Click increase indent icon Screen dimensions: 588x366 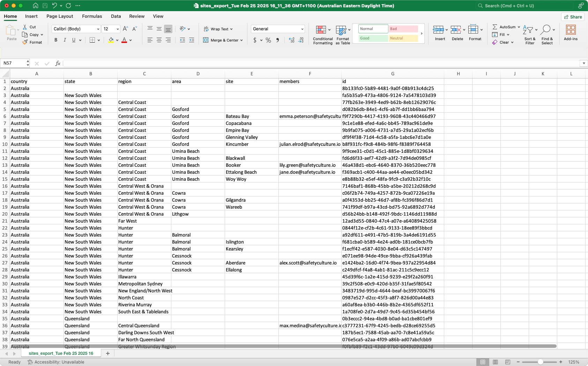coord(192,40)
